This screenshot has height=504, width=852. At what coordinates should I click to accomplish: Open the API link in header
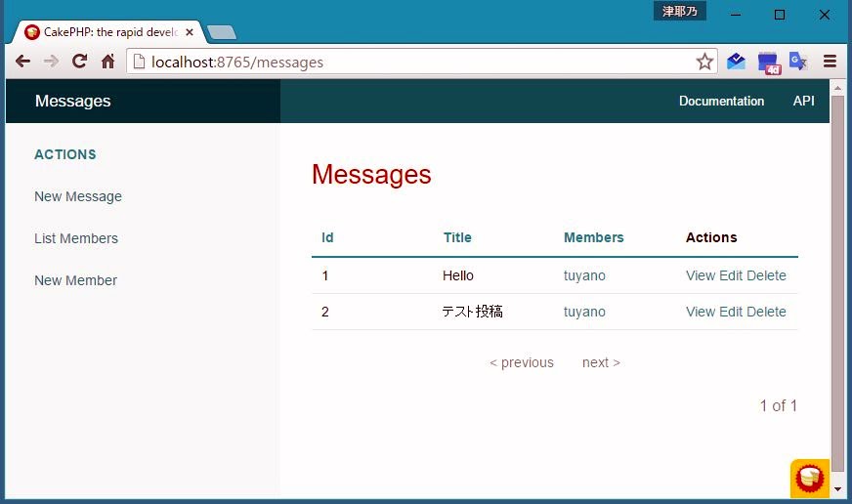pyautogui.click(x=803, y=101)
